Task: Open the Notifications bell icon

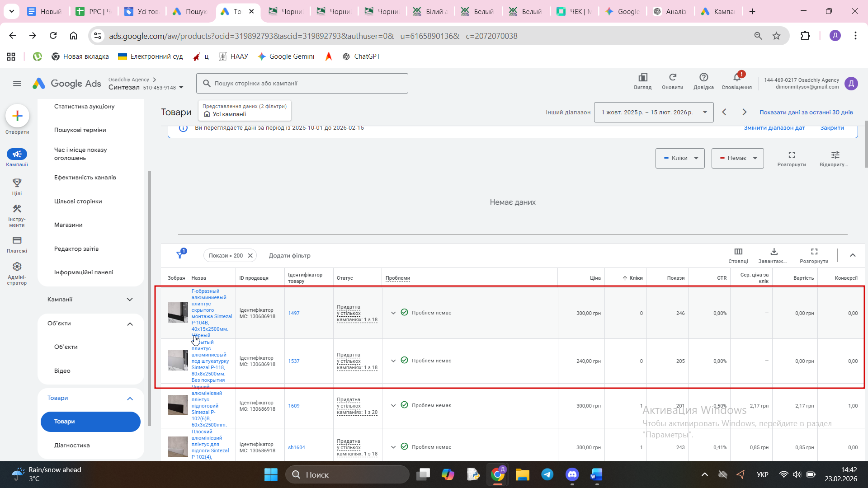Action: [x=736, y=78]
